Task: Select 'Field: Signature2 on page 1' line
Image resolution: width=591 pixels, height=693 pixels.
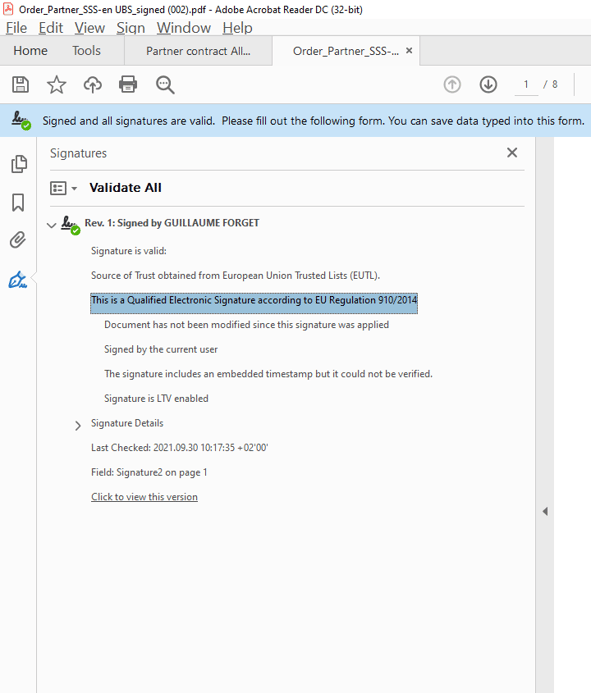Action: [149, 472]
